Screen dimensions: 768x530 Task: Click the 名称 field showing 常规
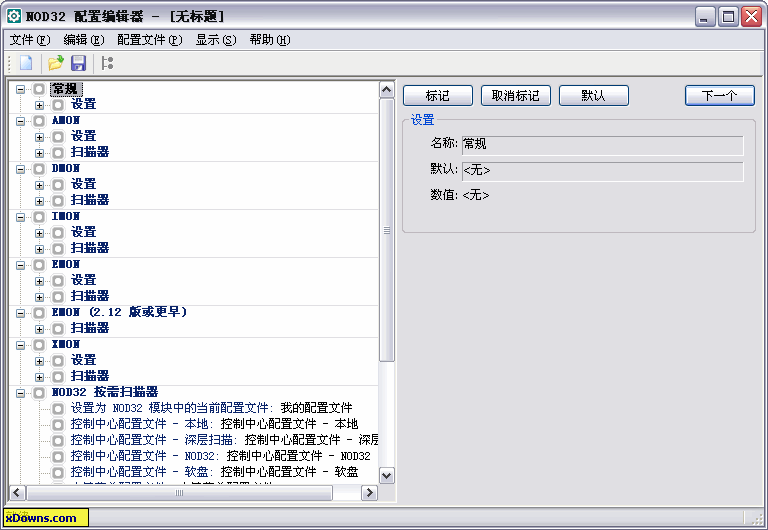coord(602,145)
